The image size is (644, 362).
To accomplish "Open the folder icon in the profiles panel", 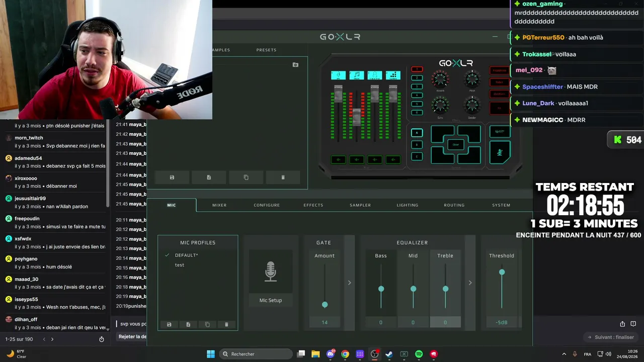I will pyautogui.click(x=295, y=65).
